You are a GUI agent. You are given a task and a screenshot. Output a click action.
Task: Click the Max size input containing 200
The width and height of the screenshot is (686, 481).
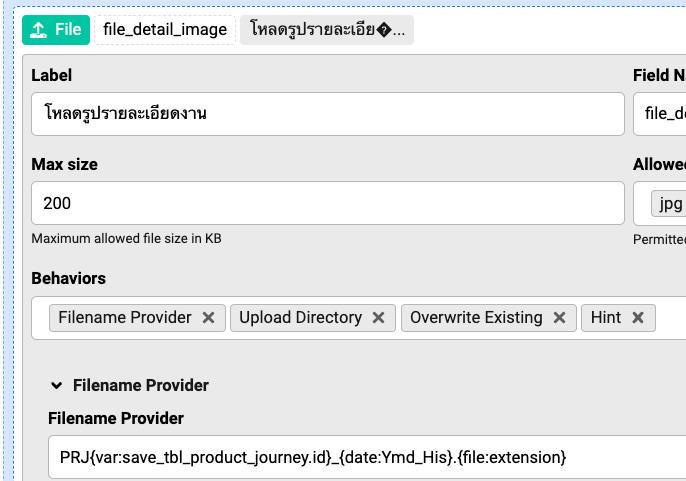(328, 203)
